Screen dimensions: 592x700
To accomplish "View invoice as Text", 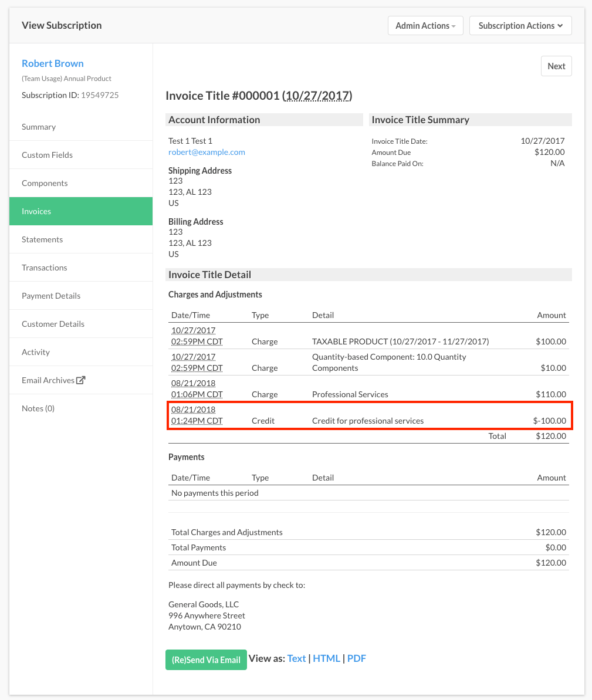I will [296, 658].
